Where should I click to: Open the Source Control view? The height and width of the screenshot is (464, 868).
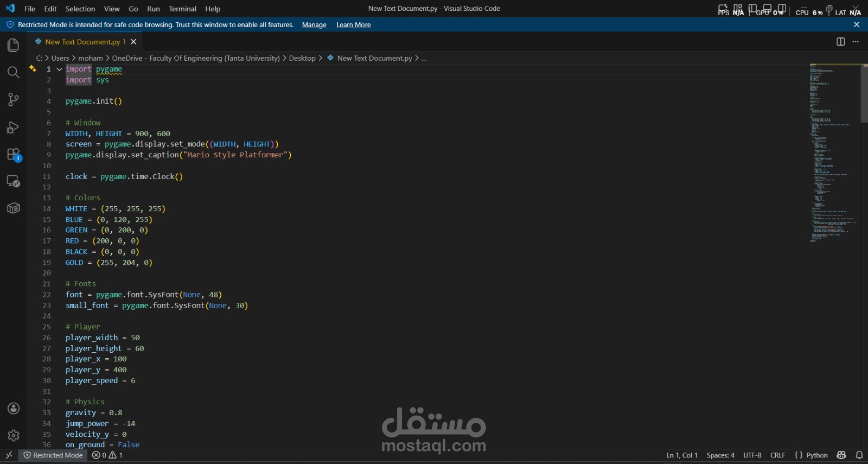click(x=13, y=99)
